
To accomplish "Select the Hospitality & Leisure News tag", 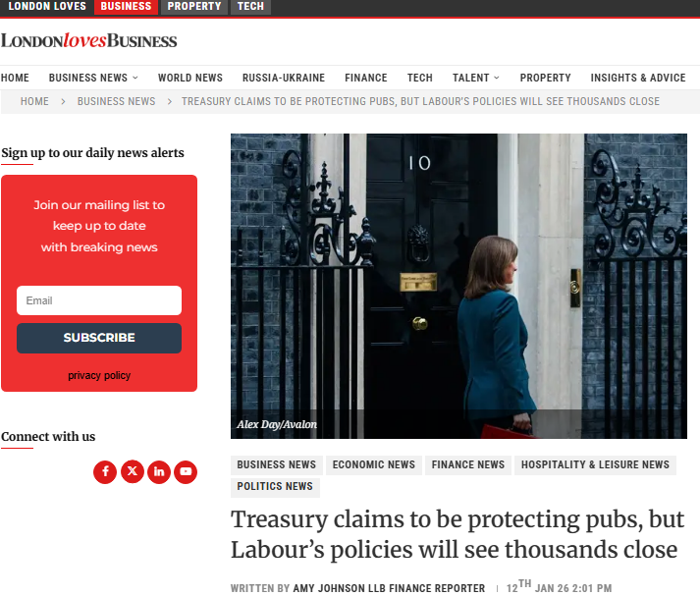I will pyautogui.click(x=595, y=464).
